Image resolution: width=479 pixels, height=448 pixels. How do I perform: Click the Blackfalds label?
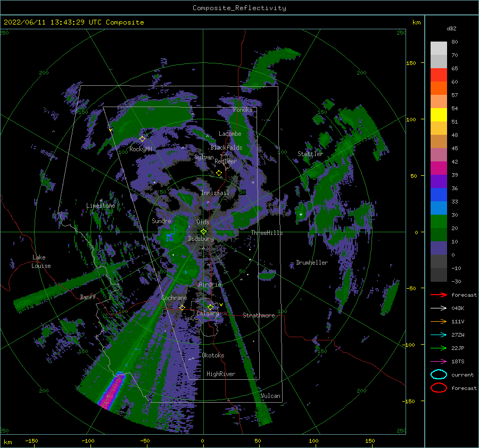226,148
